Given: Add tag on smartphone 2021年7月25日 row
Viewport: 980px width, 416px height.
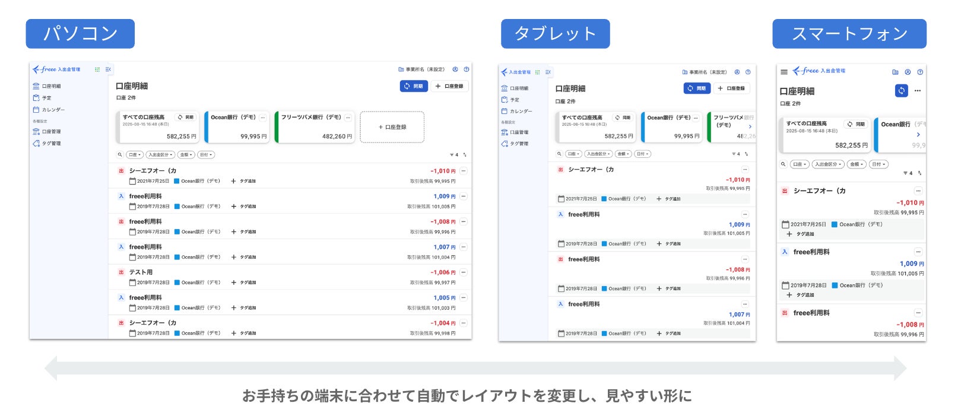Looking at the screenshot, I should click(800, 234).
